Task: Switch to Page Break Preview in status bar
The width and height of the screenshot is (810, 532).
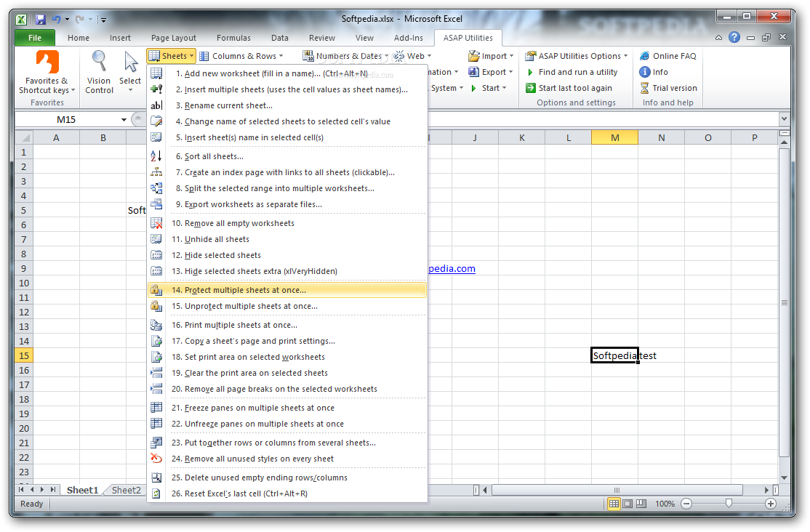Action: [641, 504]
